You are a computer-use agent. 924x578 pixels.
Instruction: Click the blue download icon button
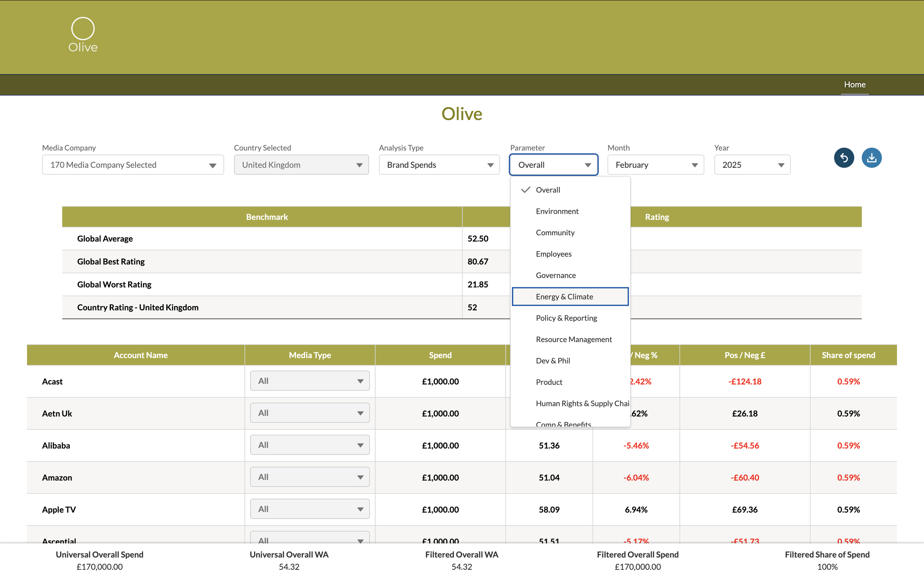click(x=871, y=157)
